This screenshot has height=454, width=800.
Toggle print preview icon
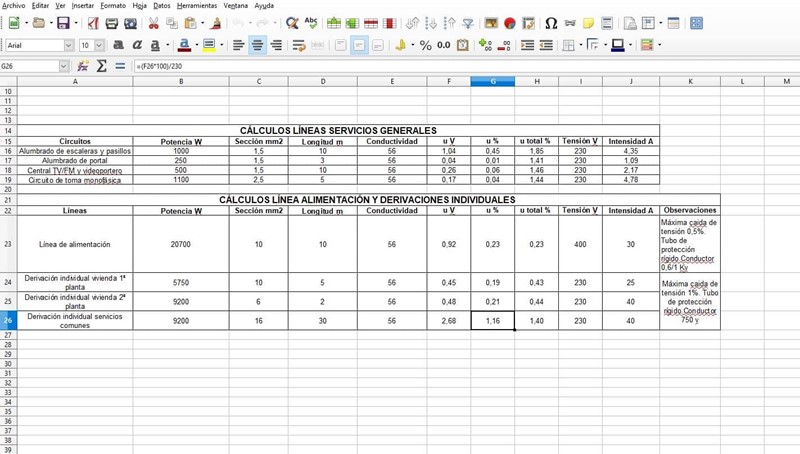[131, 23]
